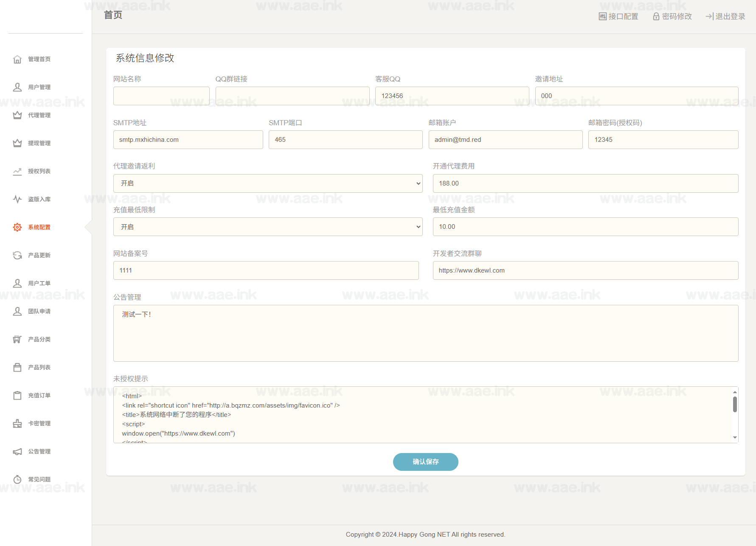Click the 网站备案号 field 1111
This screenshot has width=756, height=546.
pos(266,270)
